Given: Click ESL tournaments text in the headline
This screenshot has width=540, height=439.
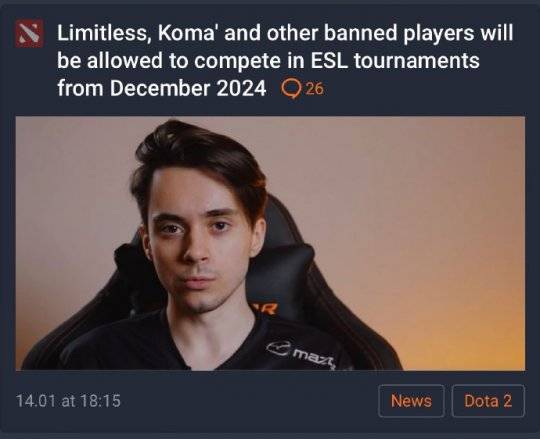Looking at the screenshot, I should coord(395,61).
